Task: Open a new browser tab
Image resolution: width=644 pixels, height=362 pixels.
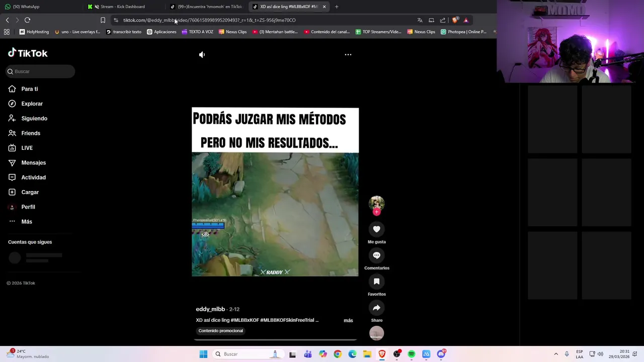Action: click(337, 7)
